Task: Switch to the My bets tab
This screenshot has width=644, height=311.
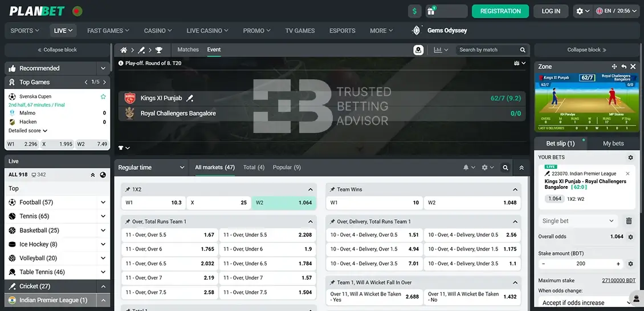Action: (613, 144)
